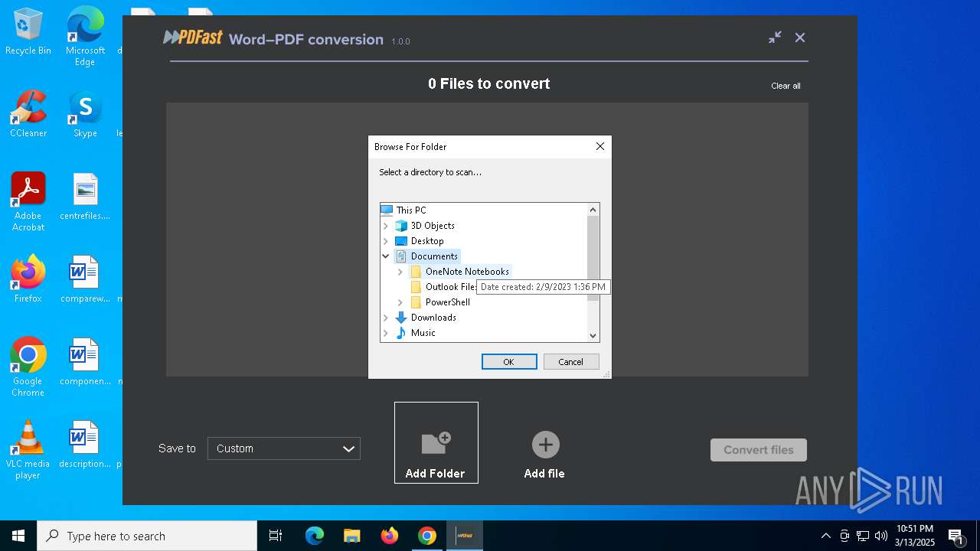Image resolution: width=980 pixels, height=551 pixels.
Task: Click the This PC monitor icon
Action: coord(387,210)
